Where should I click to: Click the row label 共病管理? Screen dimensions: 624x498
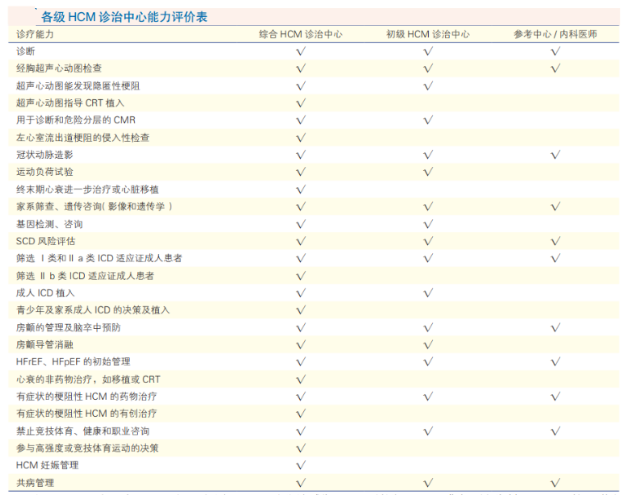(35, 483)
